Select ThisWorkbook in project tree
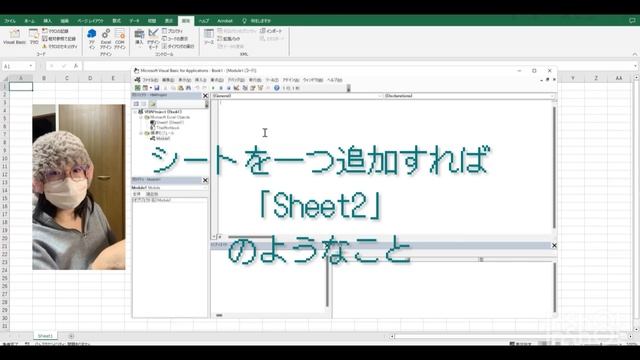 coord(165,128)
